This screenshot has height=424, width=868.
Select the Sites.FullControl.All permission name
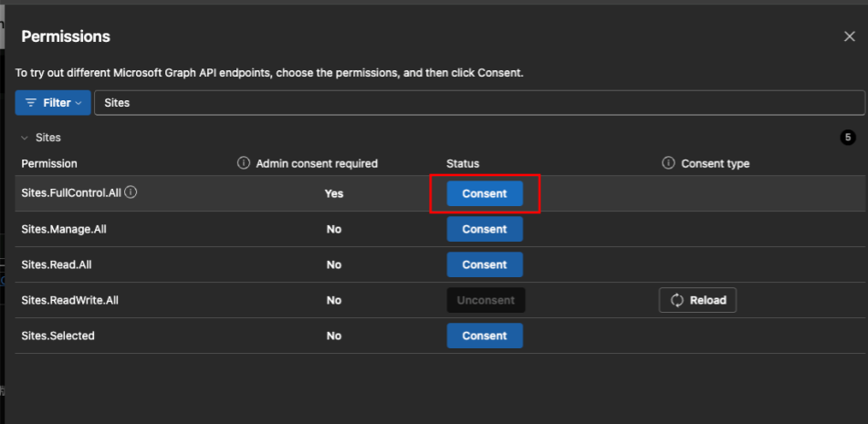71,193
